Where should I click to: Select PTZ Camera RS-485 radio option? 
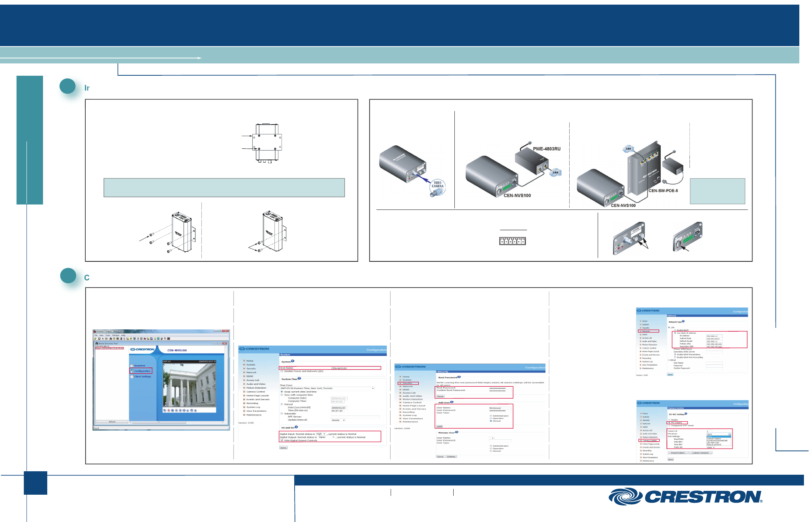click(x=669, y=423)
